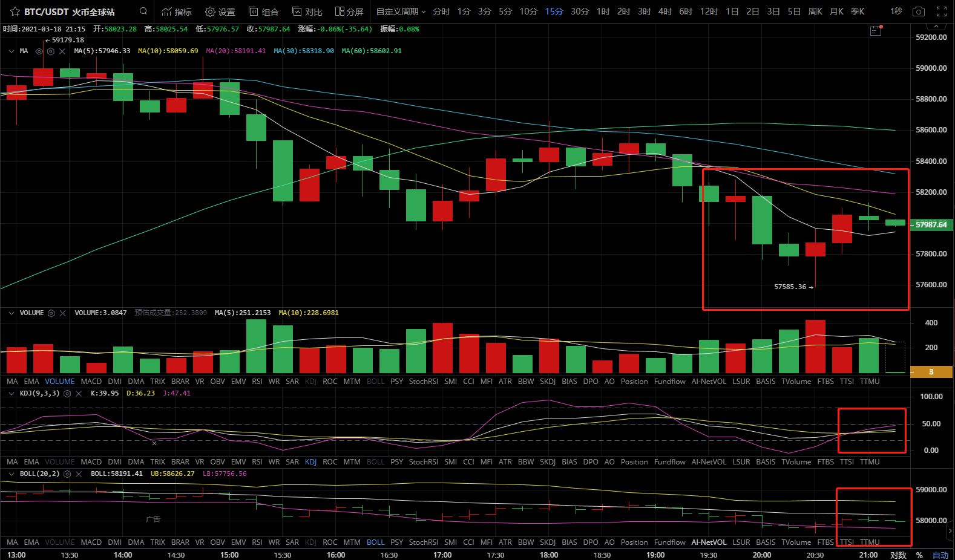Screen dimensions: 955x560
Task: Remove the MA indicator with X
Action: [62, 51]
